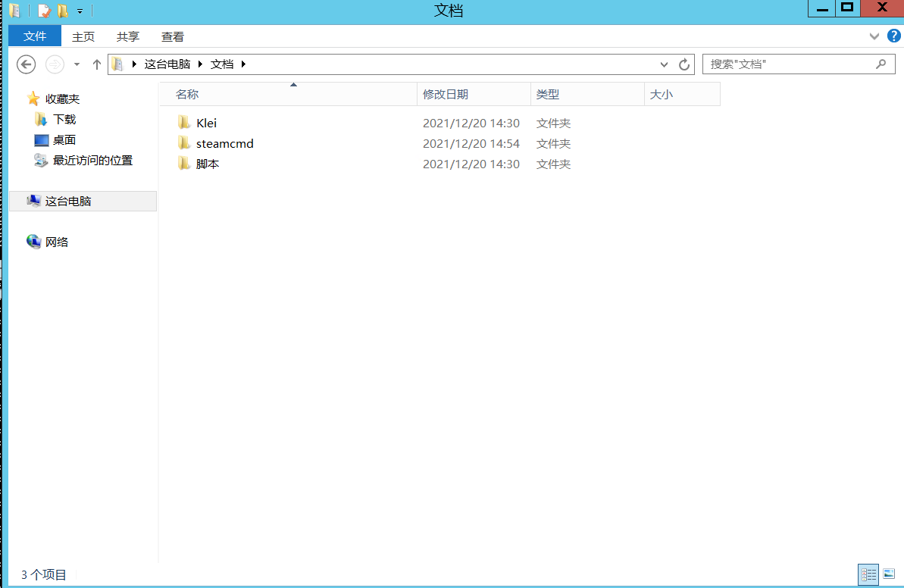Open the ribbon help question mark
This screenshot has width=904, height=588.
point(893,36)
